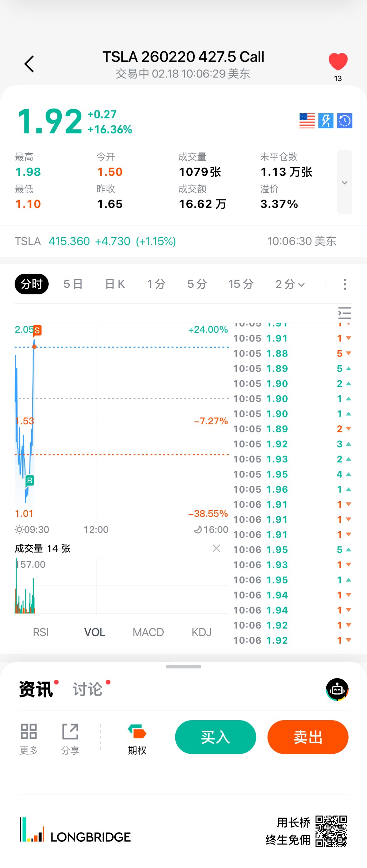Open the 2分 interval dropdown
Viewport: 367px width, 868px height.
(x=290, y=284)
